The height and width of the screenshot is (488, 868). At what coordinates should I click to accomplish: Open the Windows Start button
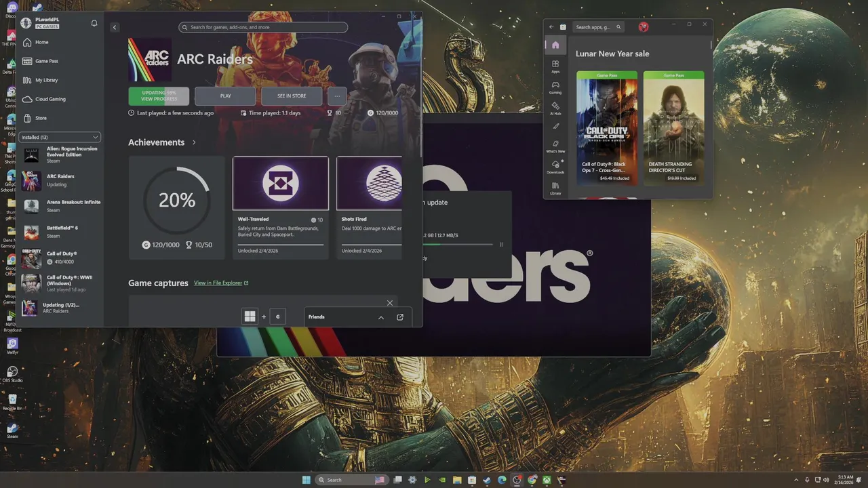click(x=307, y=480)
